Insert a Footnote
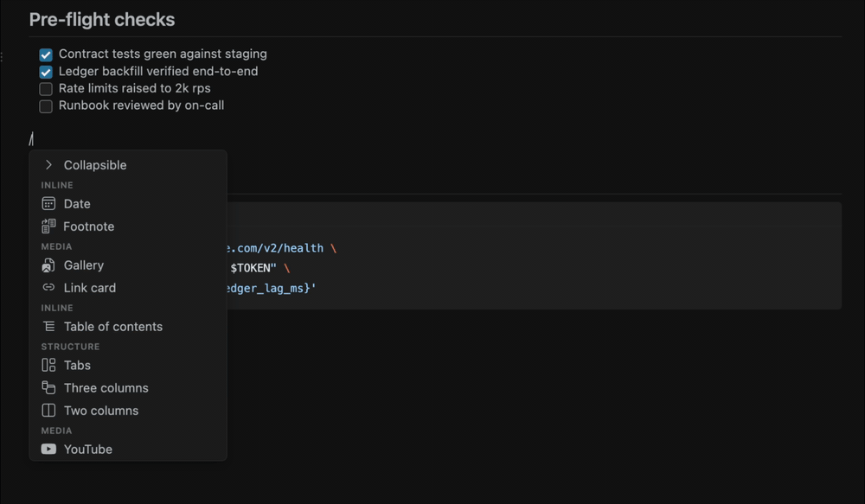This screenshot has width=865, height=504. [x=128, y=226]
